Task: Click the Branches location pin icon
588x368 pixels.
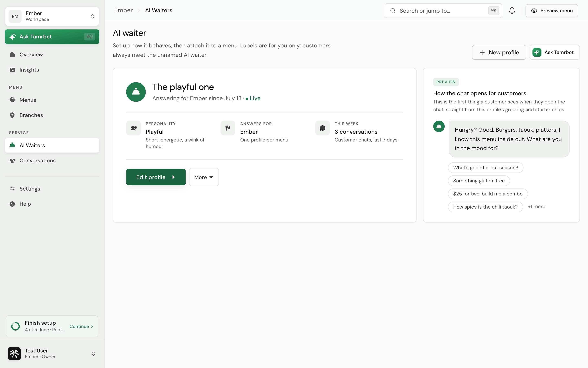Action: (x=12, y=115)
